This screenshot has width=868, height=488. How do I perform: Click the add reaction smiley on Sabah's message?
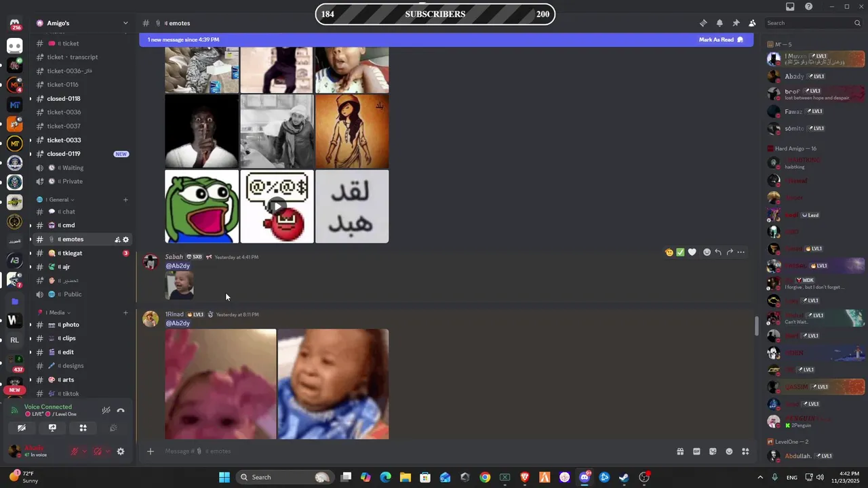707,252
